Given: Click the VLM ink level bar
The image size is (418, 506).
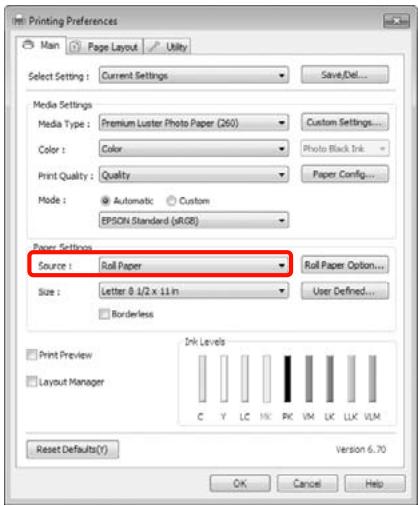Looking at the screenshot, I should coord(372,379).
